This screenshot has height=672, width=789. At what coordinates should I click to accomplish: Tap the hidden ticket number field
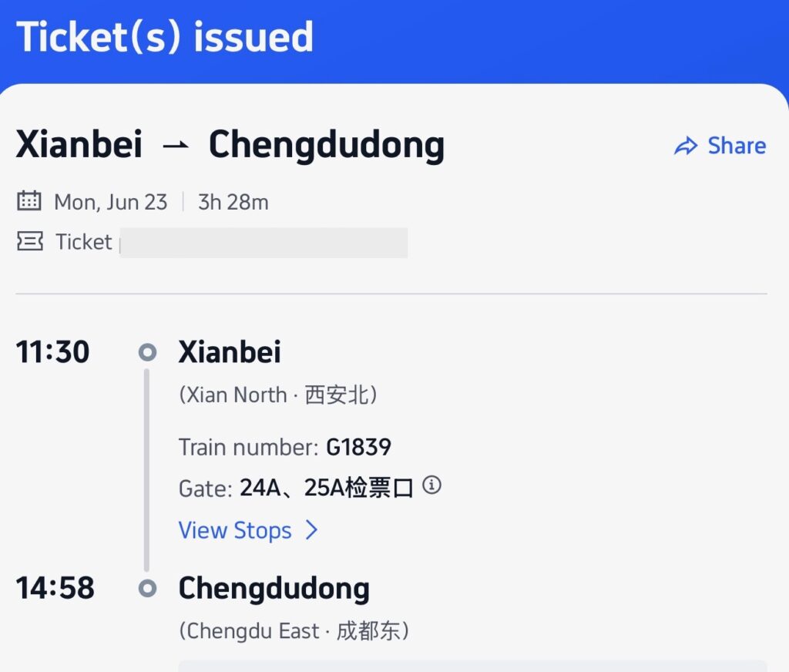tap(264, 242)
